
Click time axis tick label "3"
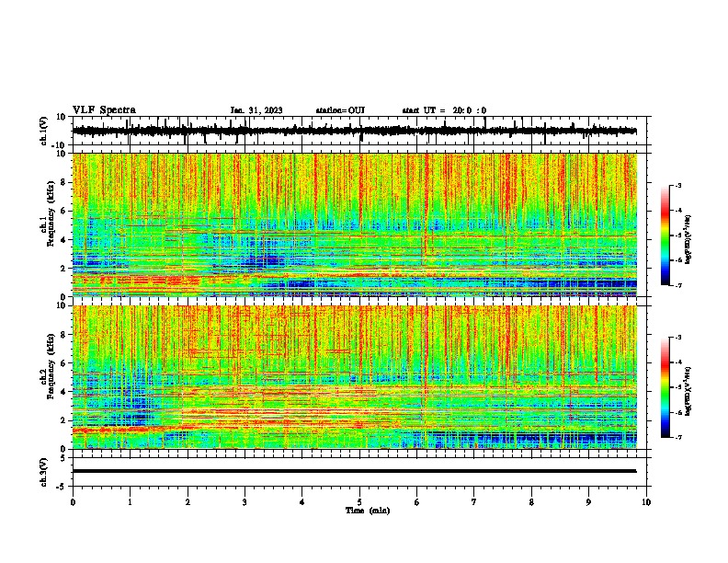[x=245, y=502]
